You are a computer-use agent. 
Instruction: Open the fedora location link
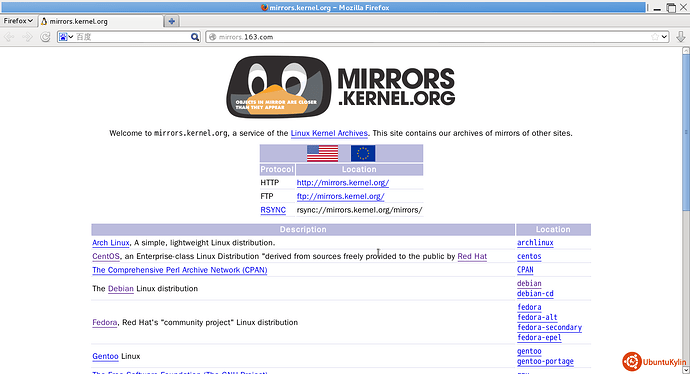click(x=529, y=308)
